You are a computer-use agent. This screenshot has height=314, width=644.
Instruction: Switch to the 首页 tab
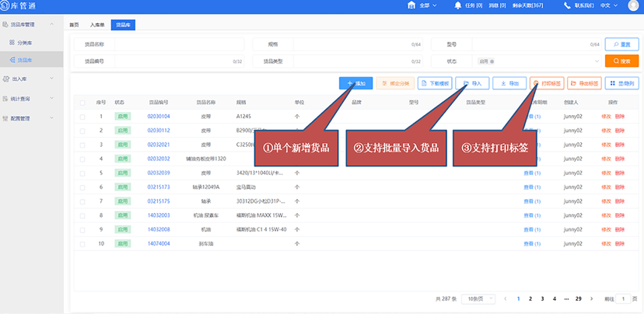[74, 25]
